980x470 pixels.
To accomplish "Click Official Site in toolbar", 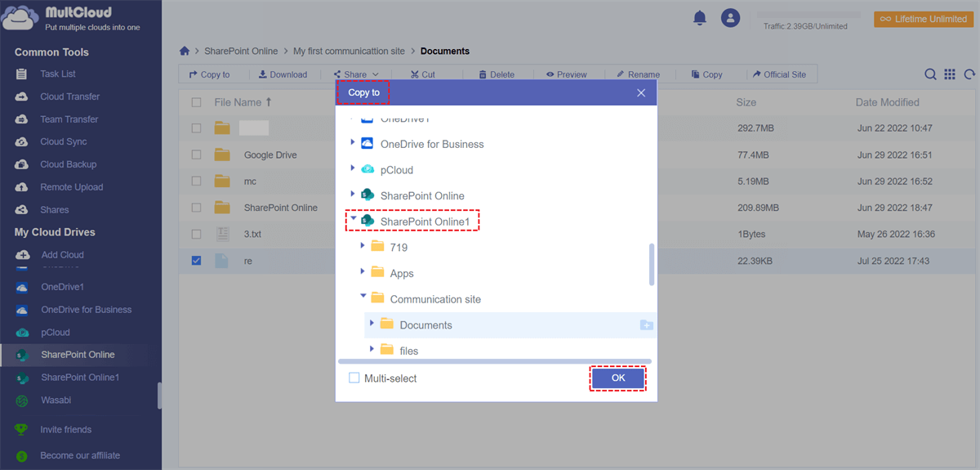I will click(x=779, y=74).
